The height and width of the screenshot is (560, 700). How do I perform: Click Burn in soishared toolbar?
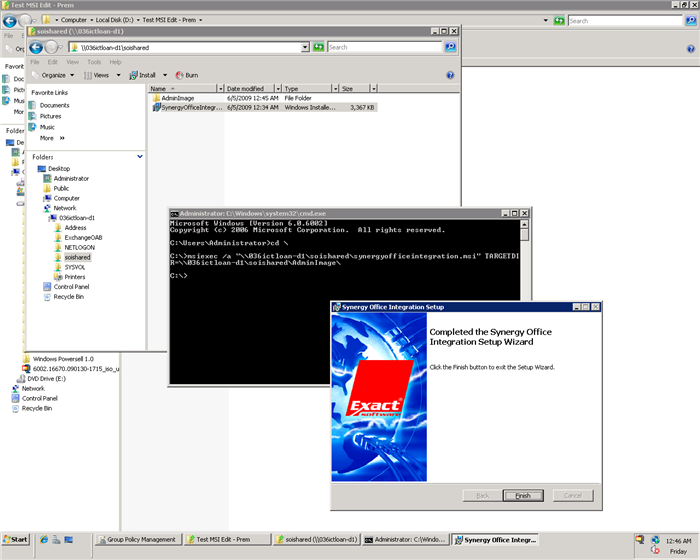coord(187,75)
